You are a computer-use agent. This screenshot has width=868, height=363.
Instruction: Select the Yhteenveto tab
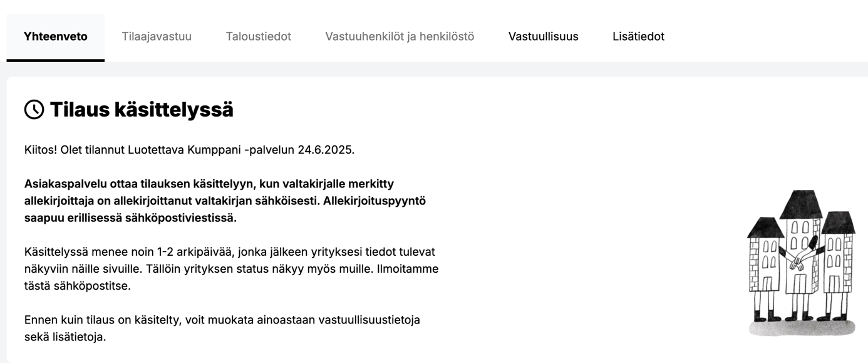[x=56, y=37]
